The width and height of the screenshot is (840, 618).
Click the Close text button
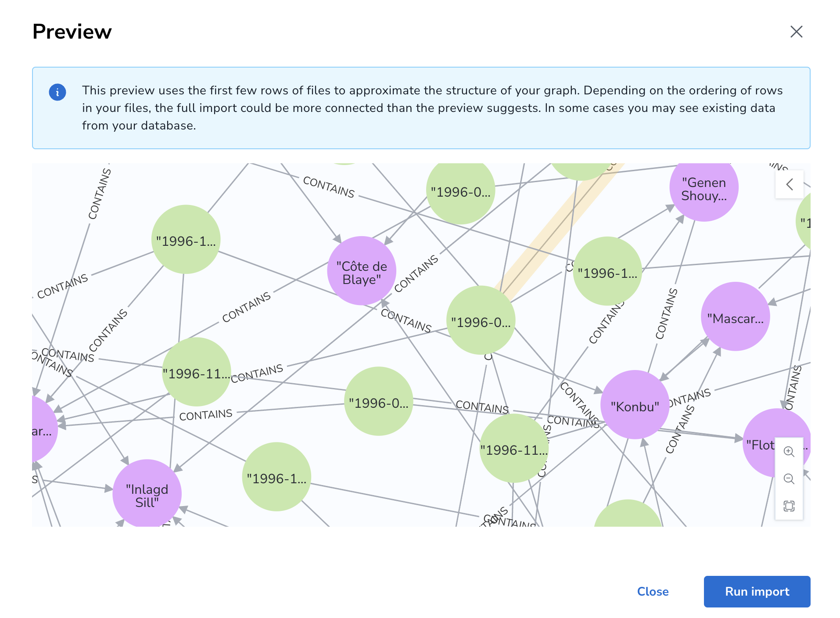coord(653,591)
